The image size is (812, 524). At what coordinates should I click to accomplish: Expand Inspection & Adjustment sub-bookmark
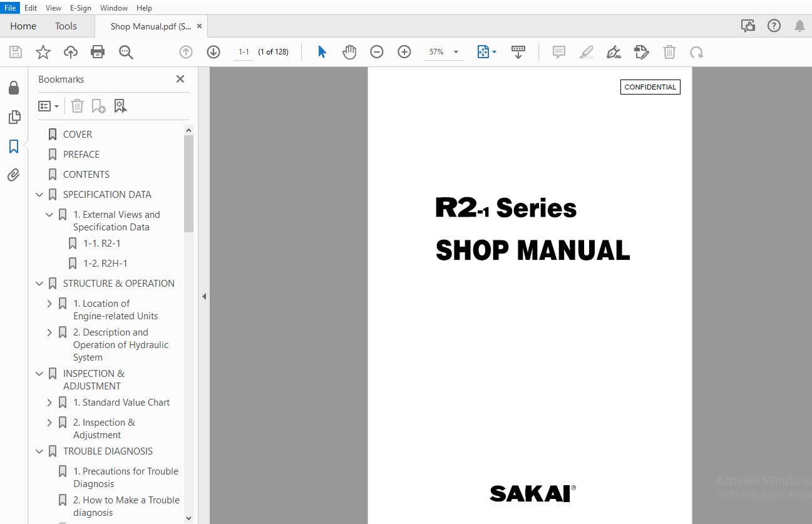pos(49,423)
